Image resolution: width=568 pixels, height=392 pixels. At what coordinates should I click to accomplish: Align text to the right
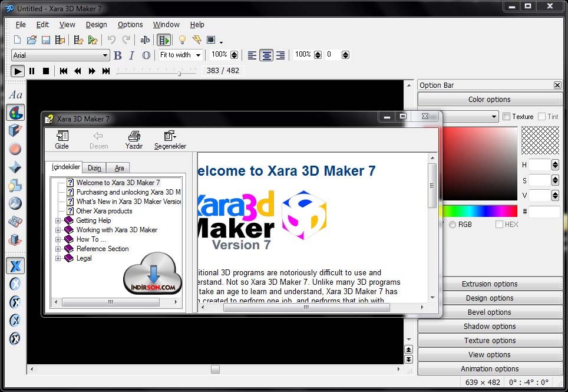[280, 55]
